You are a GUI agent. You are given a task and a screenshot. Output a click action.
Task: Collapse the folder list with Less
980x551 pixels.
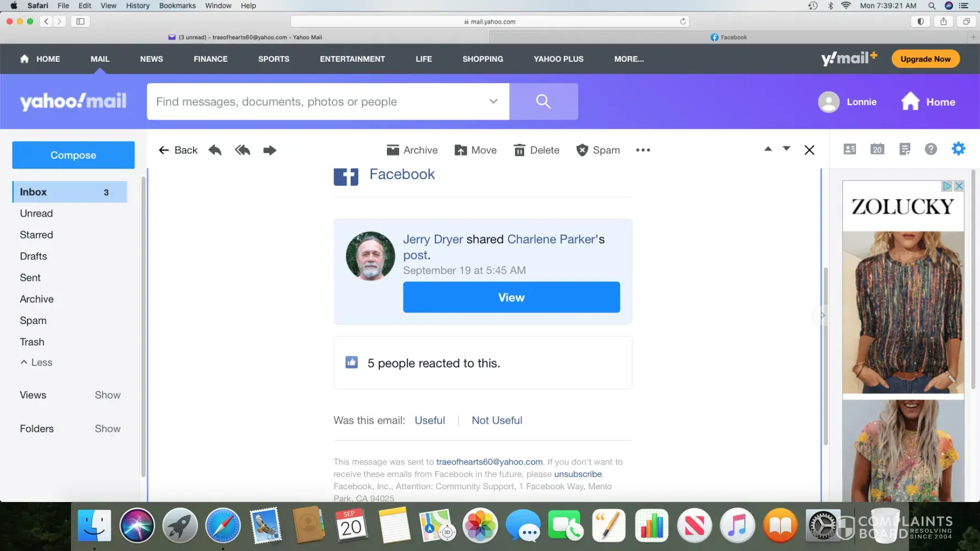pos(36,363)
